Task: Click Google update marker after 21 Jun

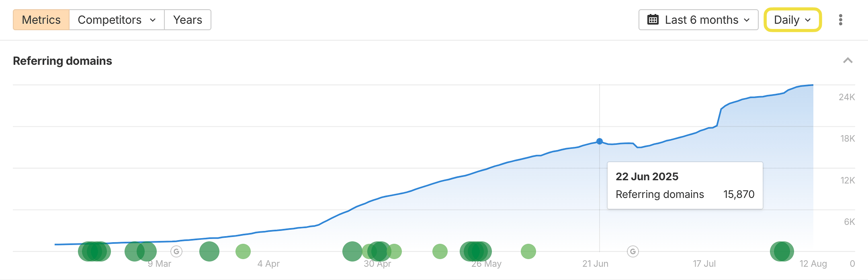Action: 633,251
